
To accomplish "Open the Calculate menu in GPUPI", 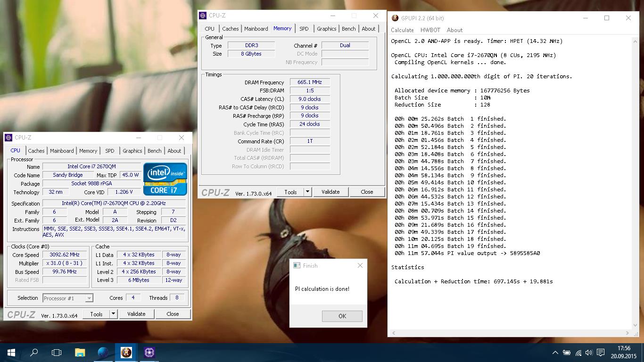I will coord(402,30).
